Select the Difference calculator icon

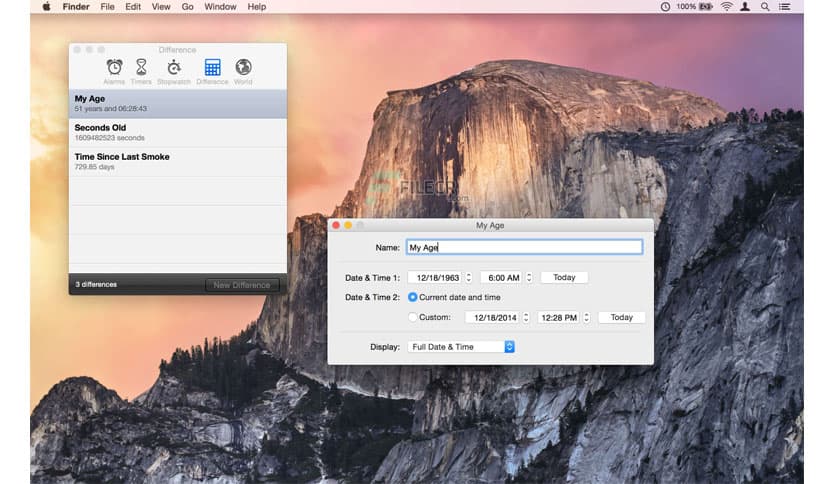212,67
